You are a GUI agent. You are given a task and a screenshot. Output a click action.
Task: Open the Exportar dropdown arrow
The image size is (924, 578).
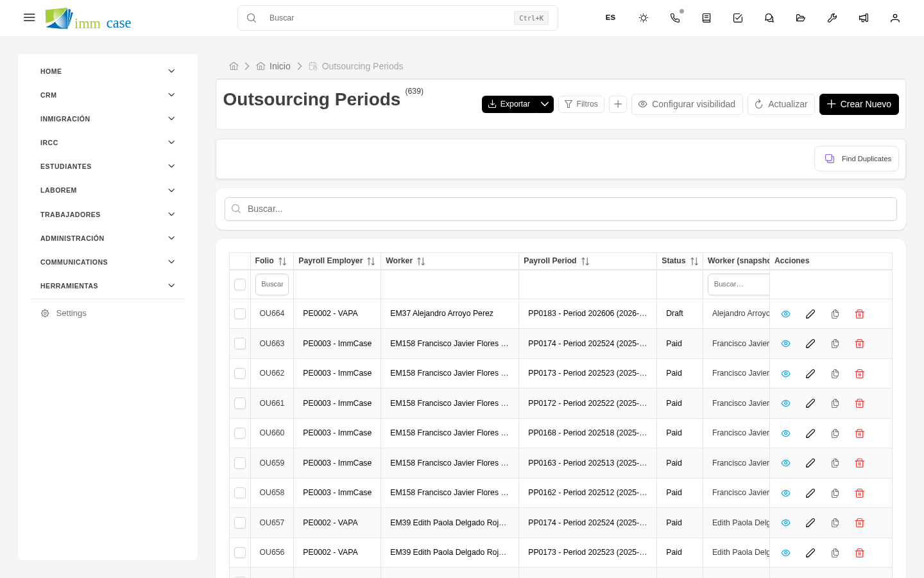545,104
